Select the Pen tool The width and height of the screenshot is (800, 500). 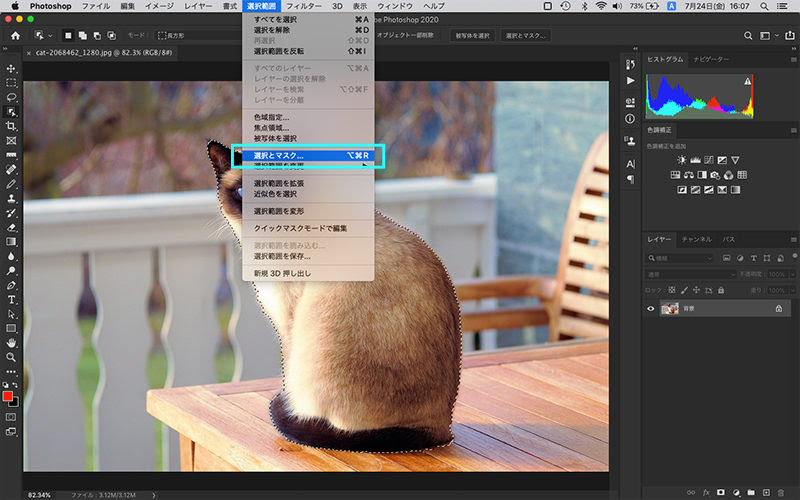point(11,285)
